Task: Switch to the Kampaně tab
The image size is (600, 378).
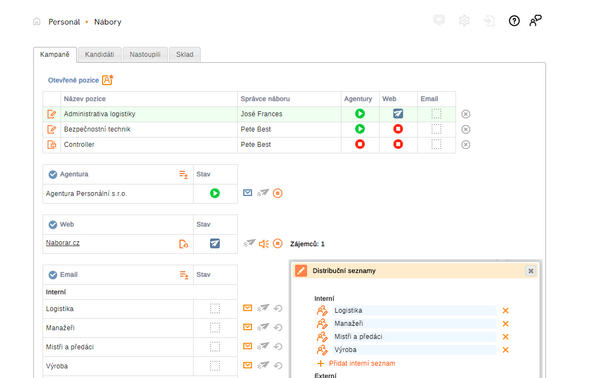Action: [x=55, y=54]
